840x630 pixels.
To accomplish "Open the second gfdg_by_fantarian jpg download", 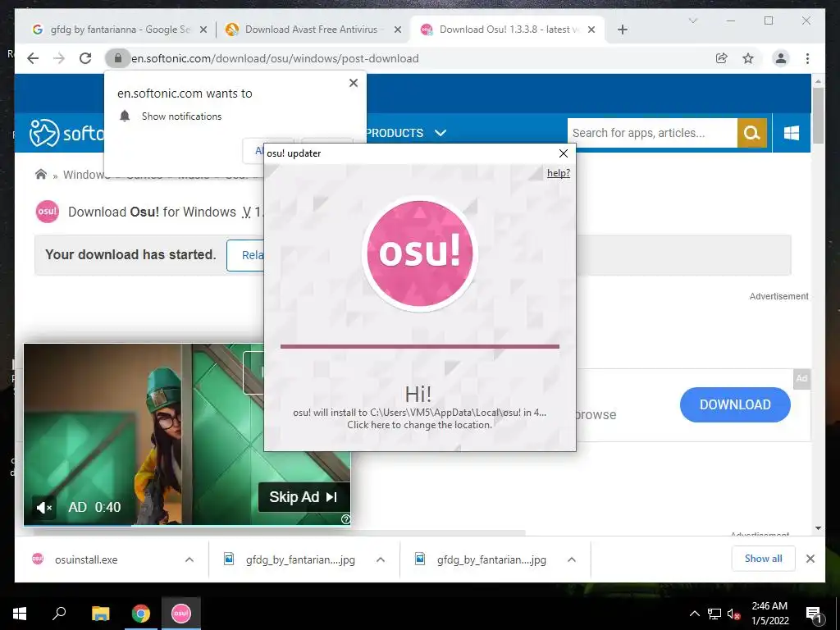I will pyautogui.click(x=491, y=559).
